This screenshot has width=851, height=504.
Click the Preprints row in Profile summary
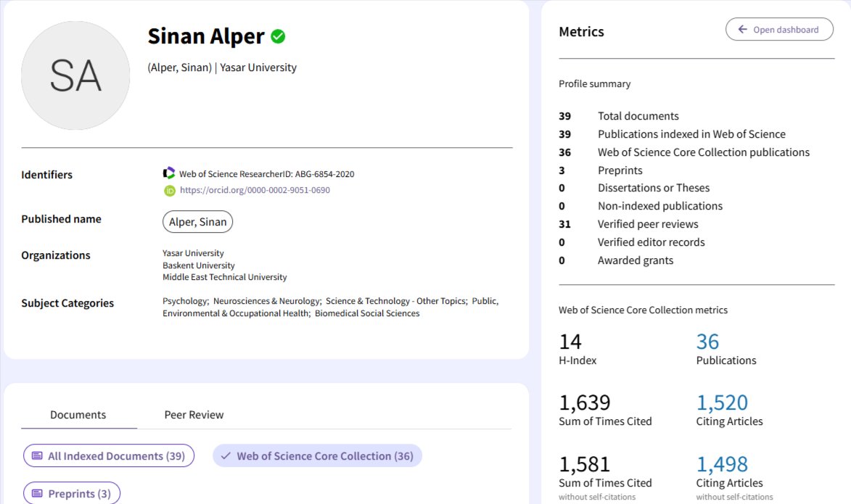(600, 170)
